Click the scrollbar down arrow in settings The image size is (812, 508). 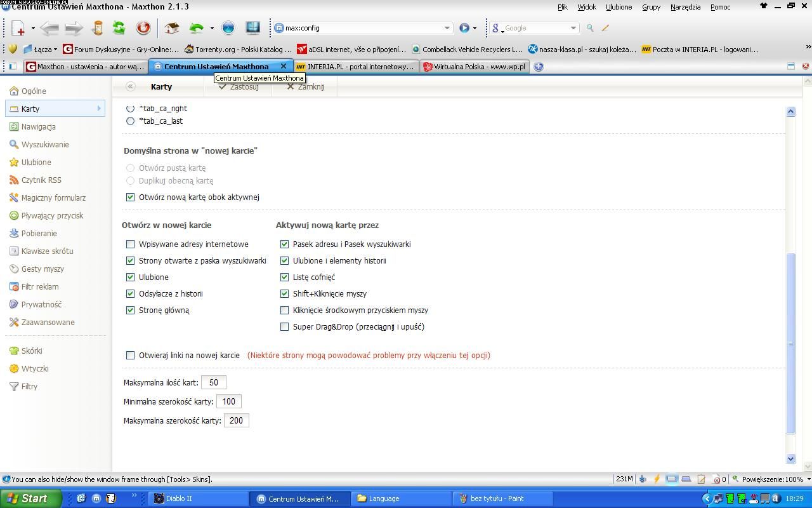[x=790, y=458]
